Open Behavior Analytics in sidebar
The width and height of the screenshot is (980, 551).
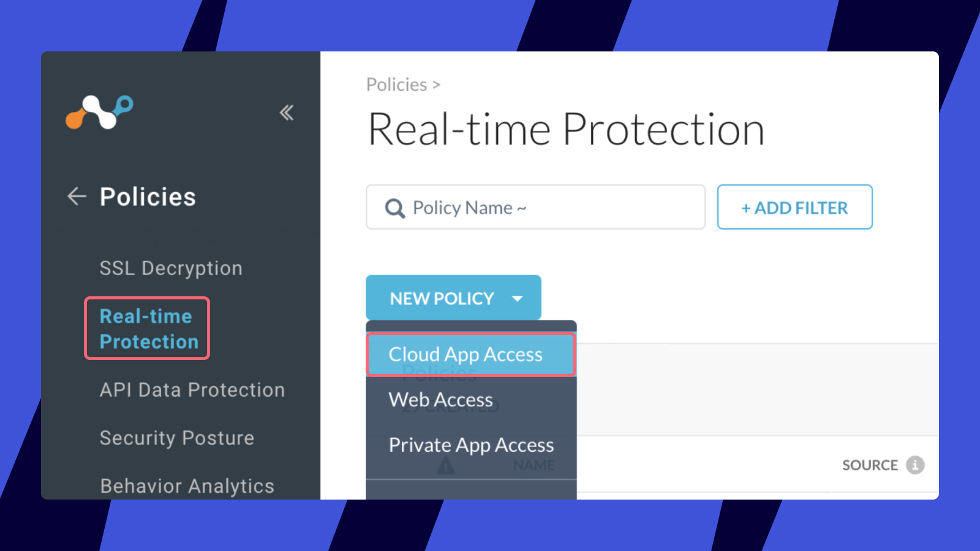(187, 486)
